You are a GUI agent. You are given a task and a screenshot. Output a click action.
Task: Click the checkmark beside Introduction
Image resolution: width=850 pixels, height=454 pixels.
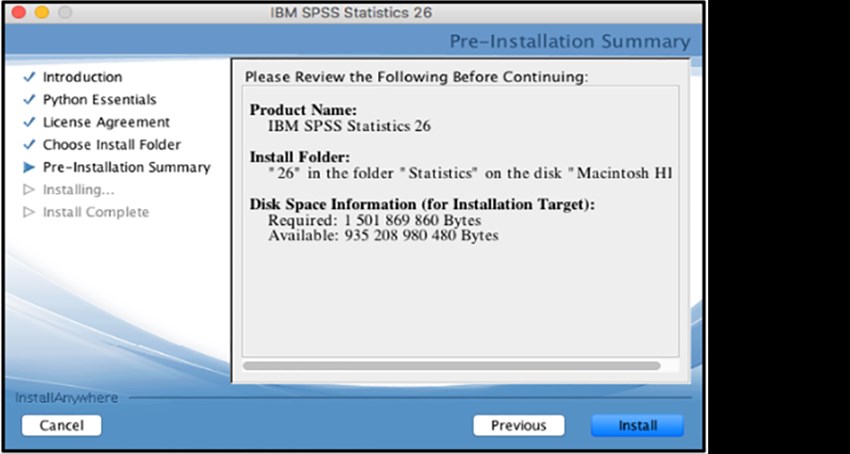[x=29, y=77]
